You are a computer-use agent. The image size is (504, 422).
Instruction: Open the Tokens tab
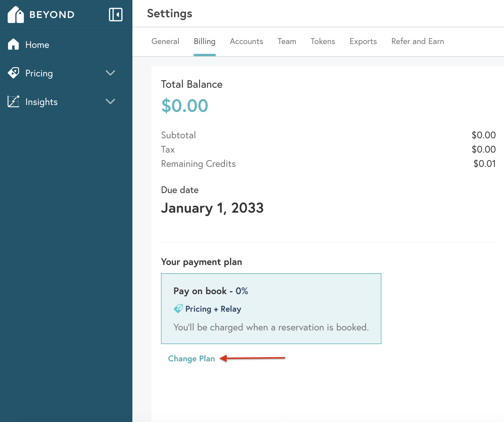[323, 42]
